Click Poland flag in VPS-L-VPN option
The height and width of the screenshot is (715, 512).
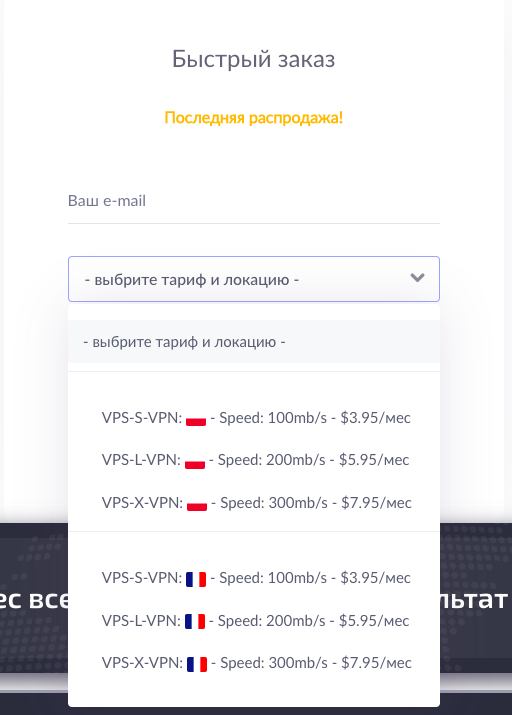pos(195,461)
